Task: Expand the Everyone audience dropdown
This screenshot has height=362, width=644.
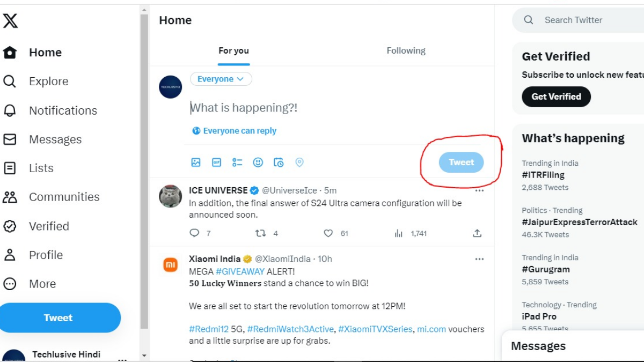Action: [x=221, y=79]
